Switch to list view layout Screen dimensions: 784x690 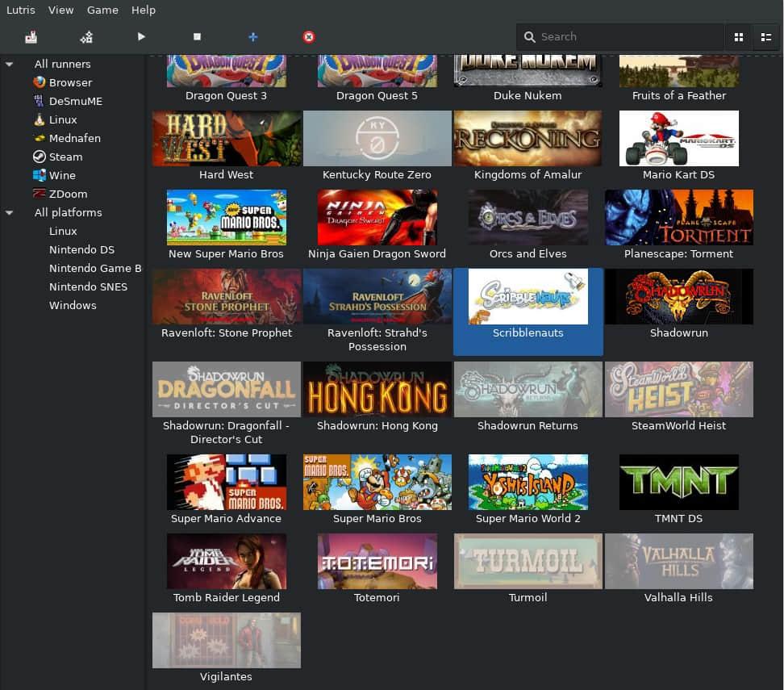(765, 36)
